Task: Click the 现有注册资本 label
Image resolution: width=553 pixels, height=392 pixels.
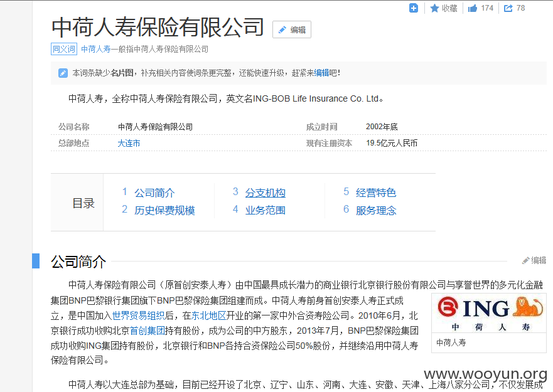Action: pyautogui.click(x=329, y=143)
